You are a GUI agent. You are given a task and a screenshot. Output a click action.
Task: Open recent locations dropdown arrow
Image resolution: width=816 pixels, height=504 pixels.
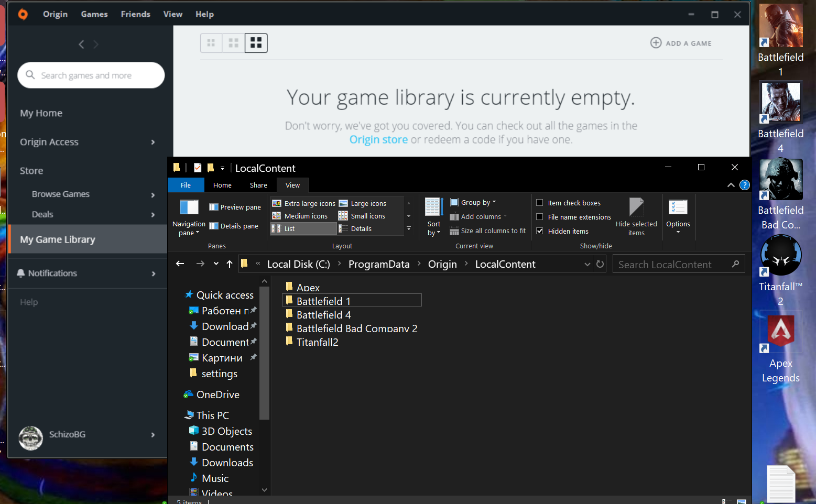click(216, 264)
